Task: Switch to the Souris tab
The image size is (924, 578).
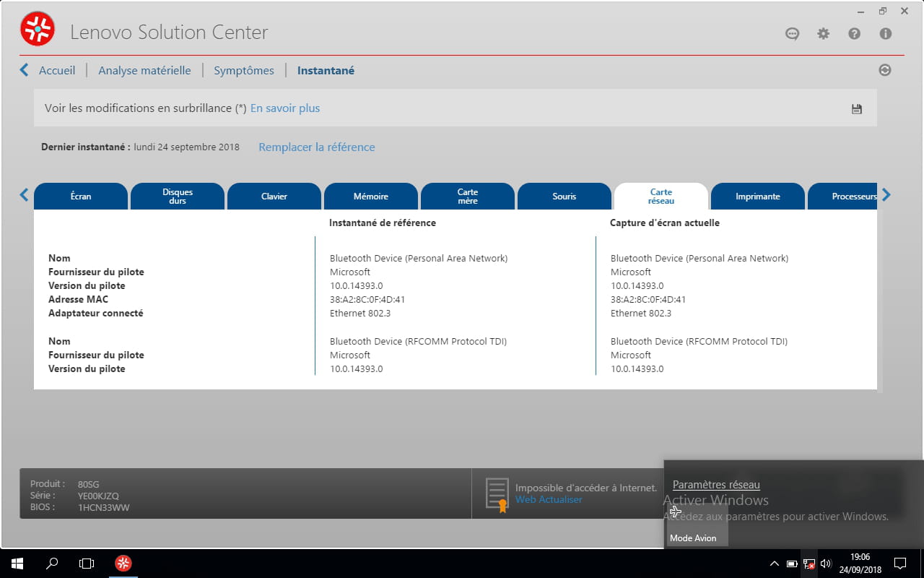Action: (x=565, y=197)
